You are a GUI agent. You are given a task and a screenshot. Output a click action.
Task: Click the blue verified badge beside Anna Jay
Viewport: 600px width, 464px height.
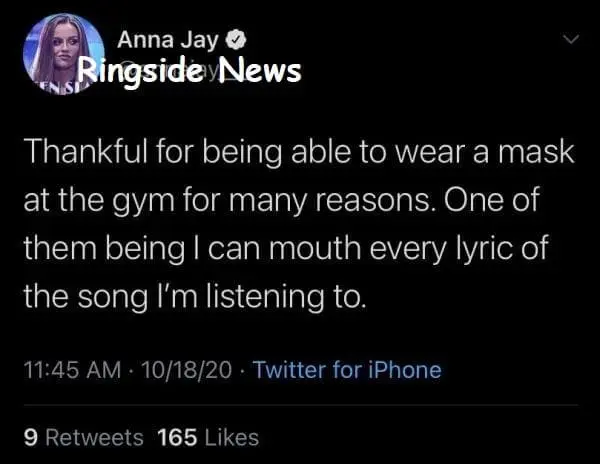click(x=237, y=41)
